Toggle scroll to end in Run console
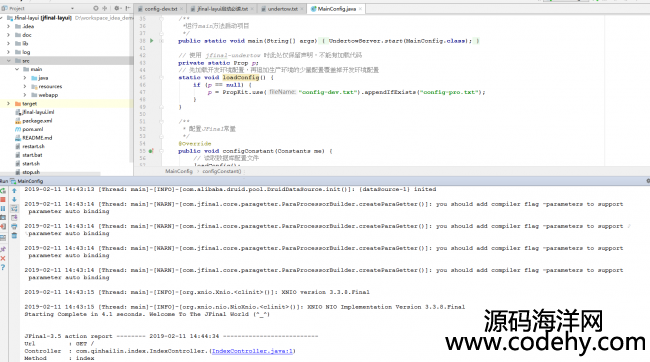Screen dimensions: 650x362 (x=14, y=218)
